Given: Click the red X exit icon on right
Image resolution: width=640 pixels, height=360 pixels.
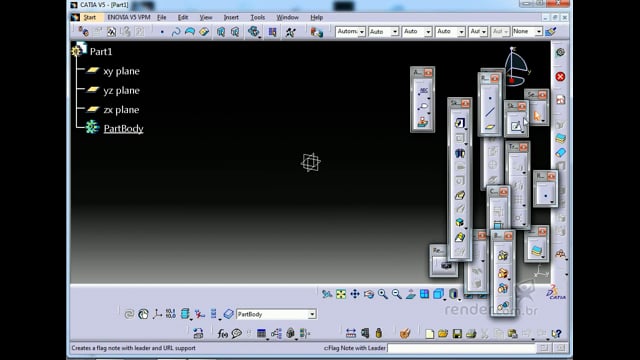Looking at the screenshot, I should (560, 76).
